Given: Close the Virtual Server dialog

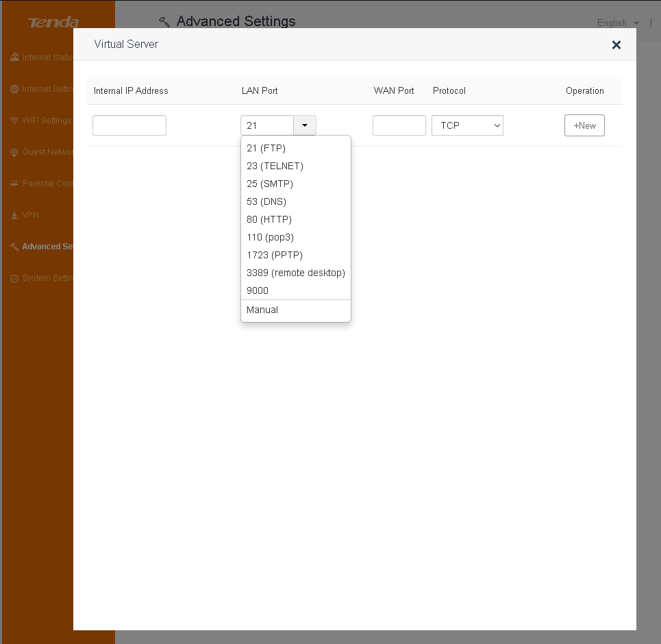Looking at the screenshot, I should pyautogui.click(x=616, y=45).
